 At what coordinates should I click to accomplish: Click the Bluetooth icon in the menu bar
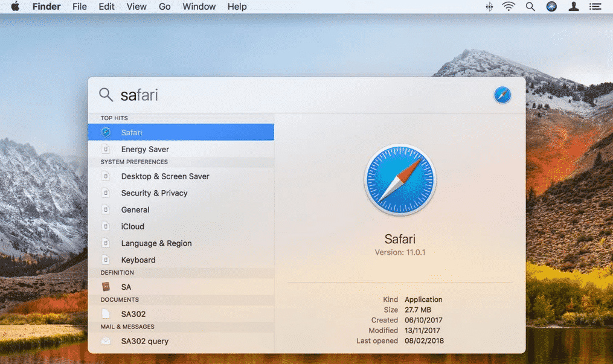pyautogui.click(x=489, y=7)
